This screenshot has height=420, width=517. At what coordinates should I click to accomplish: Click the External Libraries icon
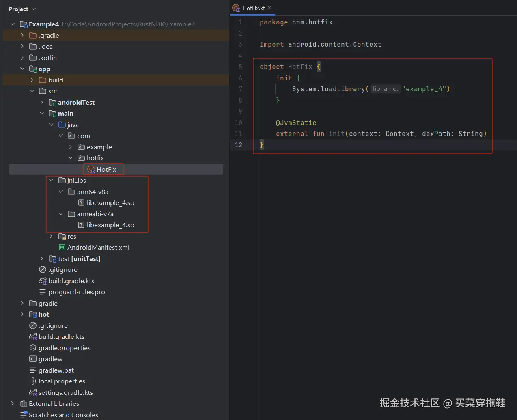tap(24, 403)
